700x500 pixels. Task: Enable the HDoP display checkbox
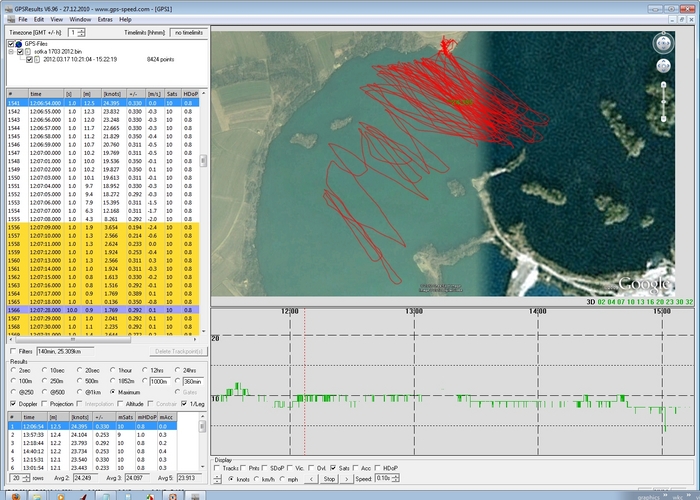click(x=378, y=468)
